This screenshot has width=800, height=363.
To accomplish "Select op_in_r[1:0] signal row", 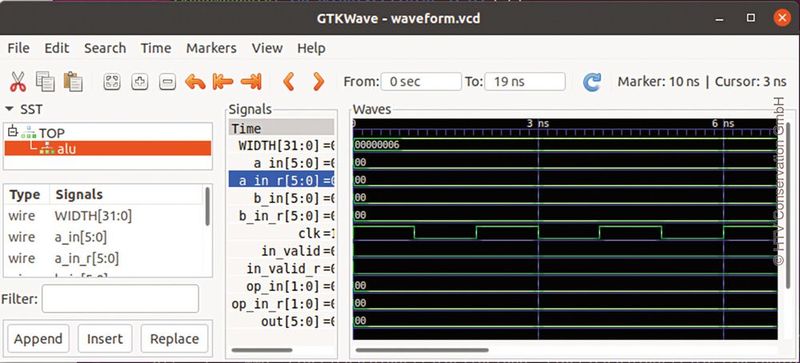I will pos(282,304).
